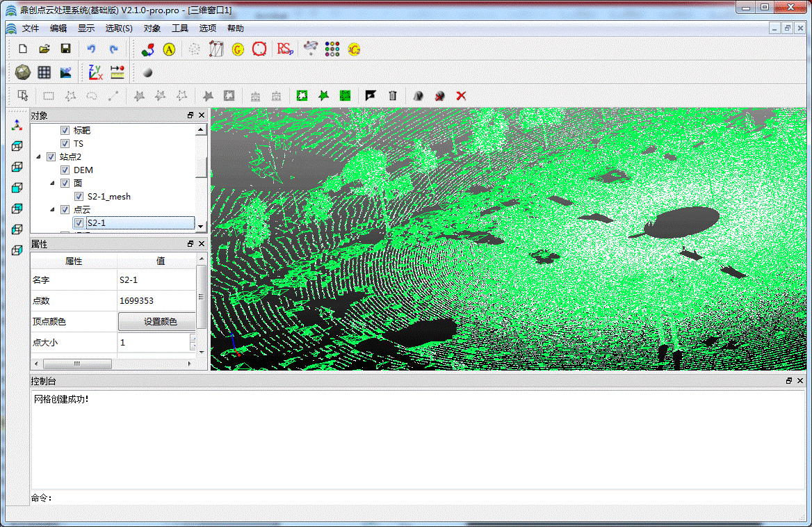Click the colored dots grid icon
812x527 pixels.
[x=332, y=49]
